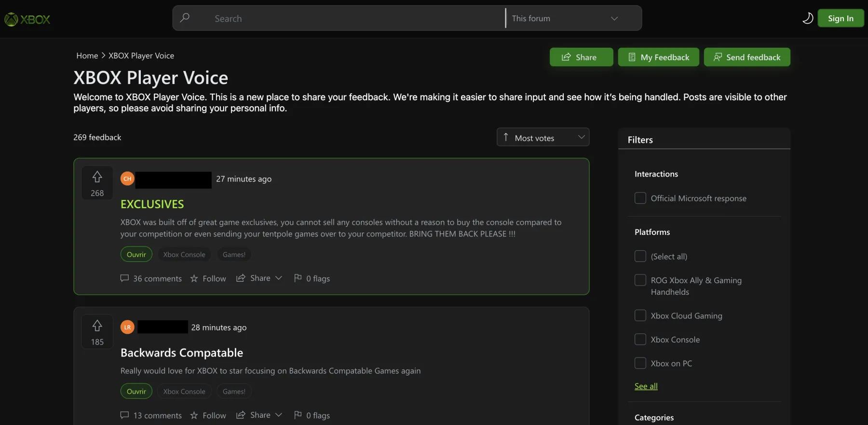This screenshot has height=425, width=868.
Task: Follow the EXCLUSIVES post
Action: tap(208, 278)
